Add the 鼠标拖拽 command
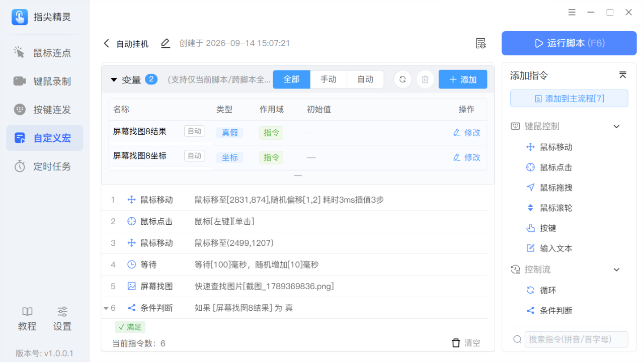The image size is (644, 362). pos(549,188)
